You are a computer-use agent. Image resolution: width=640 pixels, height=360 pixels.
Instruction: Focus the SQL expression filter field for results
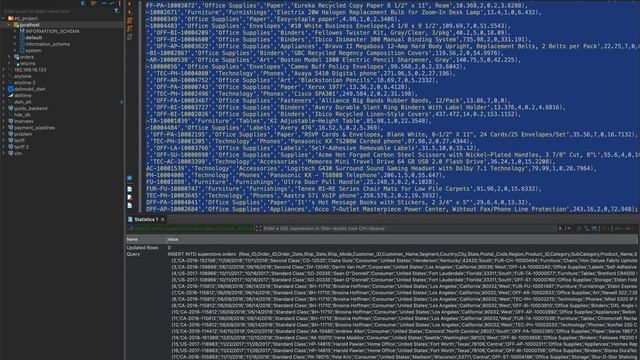click(x=408, y=229)
